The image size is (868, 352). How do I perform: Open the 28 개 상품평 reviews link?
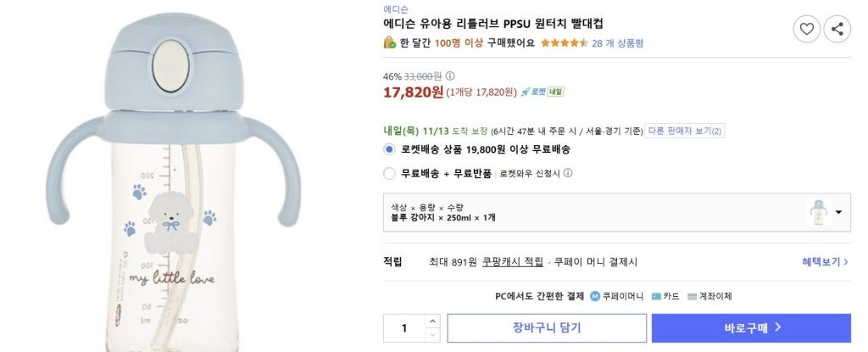pos(617,43)
